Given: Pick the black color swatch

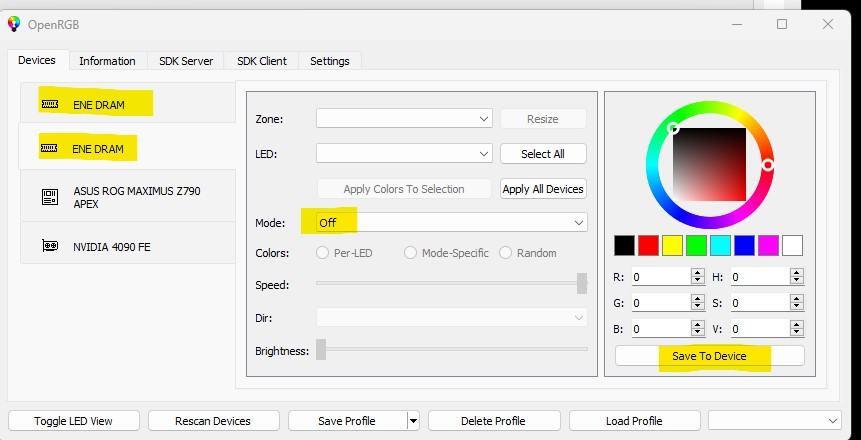Looking at the screenshot, I should [624, 246].
